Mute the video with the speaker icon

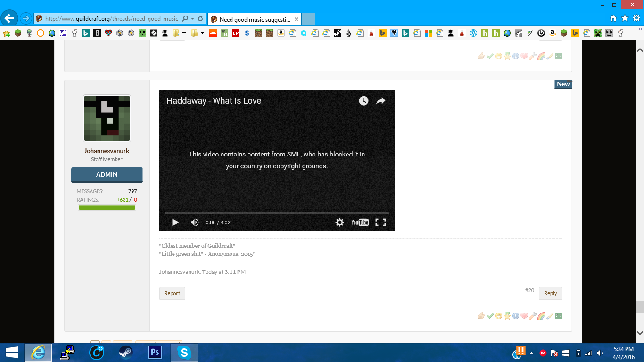tap(195, 222)
